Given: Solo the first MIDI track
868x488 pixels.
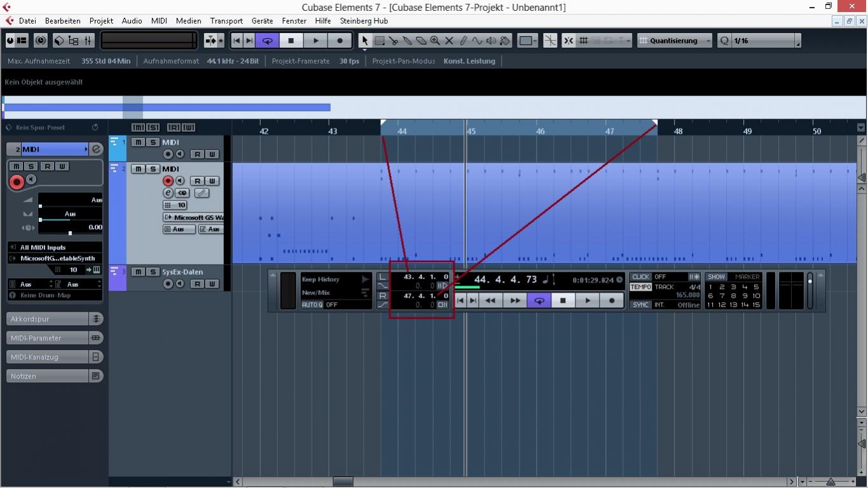Looking at the screenshot, I should pyautogui.click(x=152, y=143).
